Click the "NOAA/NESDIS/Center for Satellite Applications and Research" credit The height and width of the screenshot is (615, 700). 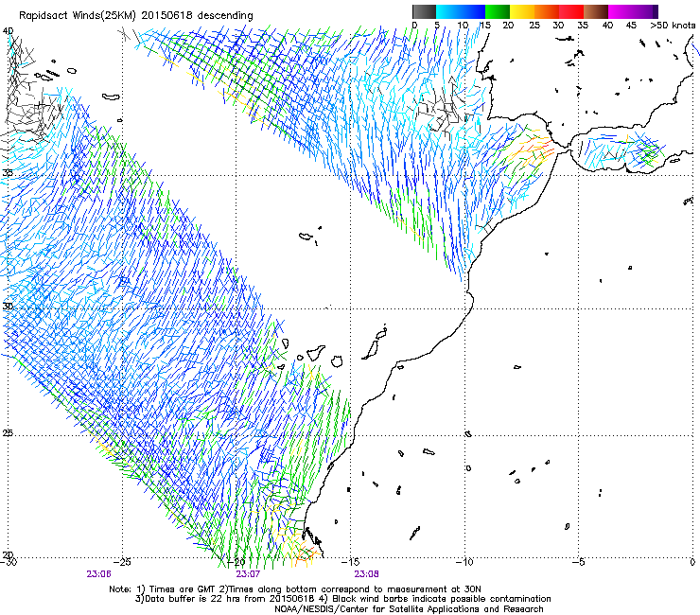(409, 609)
